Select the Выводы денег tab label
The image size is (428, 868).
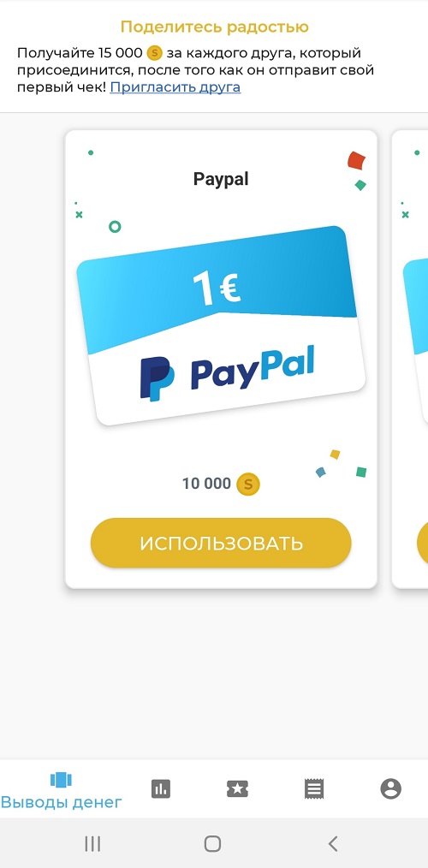coord(61,801)
